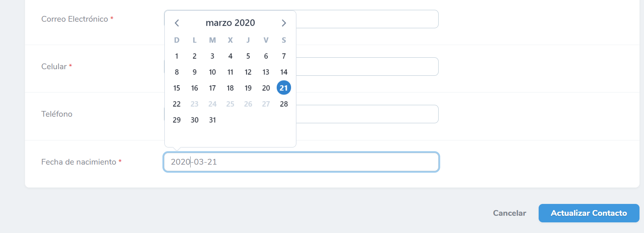This screenshot has height=233, width=644.
Task: Select day 15 in the calendar
Action: tap(177, 88)
